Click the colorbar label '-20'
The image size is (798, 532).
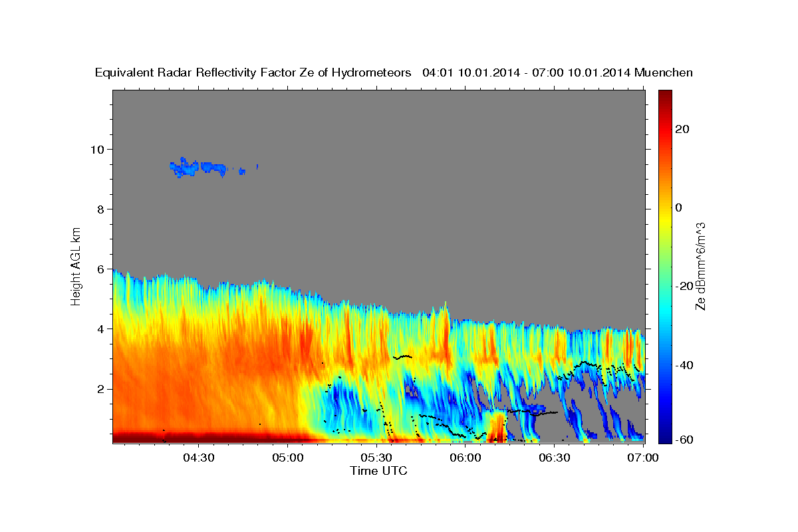684,286
